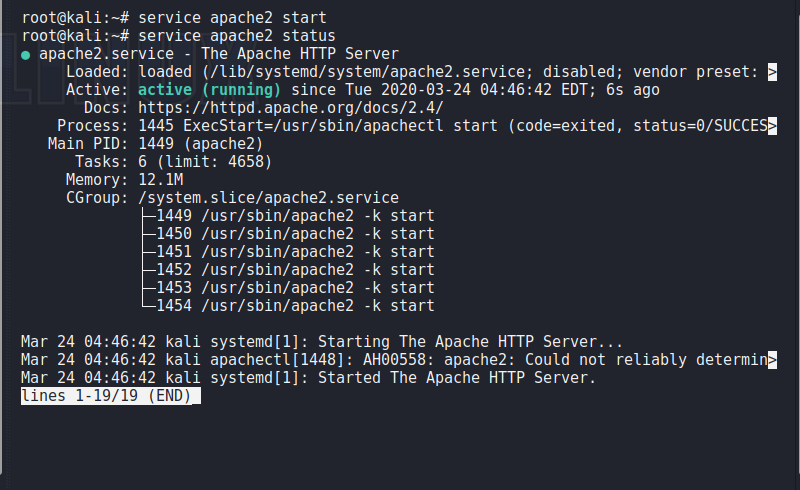Click the green status dot beside apache2.service

pyautogui.click(x=26, y=54)
